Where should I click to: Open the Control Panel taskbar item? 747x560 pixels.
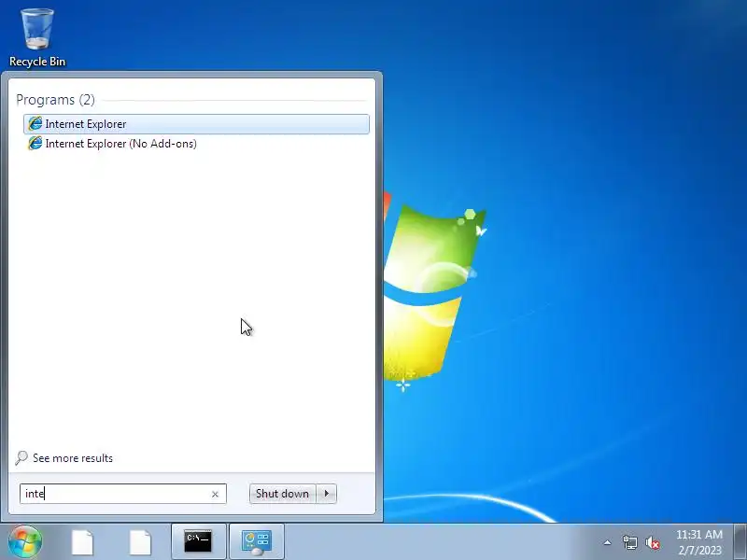pyautogui.click(x=256, y=542)
